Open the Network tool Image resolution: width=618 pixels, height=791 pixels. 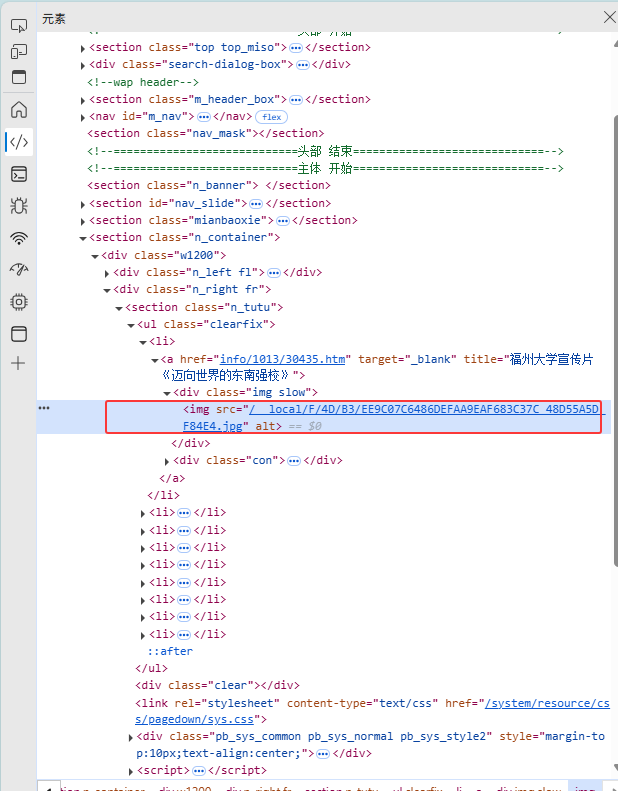tap(19, 238)
